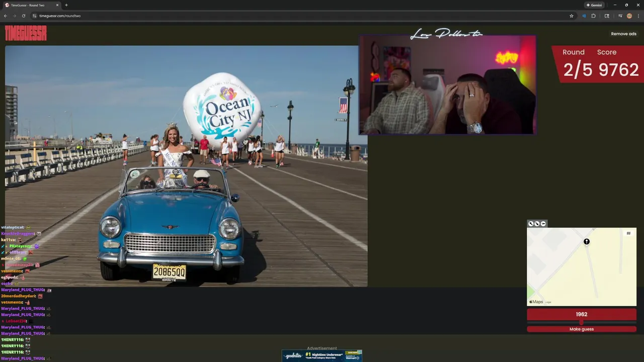Open the search tabs side panel icon

pos(607,16)
